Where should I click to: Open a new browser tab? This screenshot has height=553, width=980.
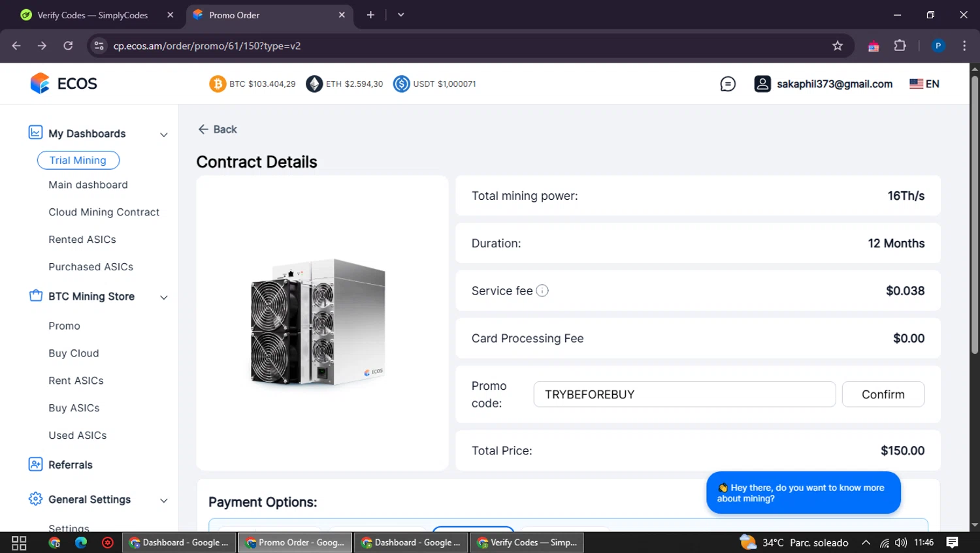[370, 14]
